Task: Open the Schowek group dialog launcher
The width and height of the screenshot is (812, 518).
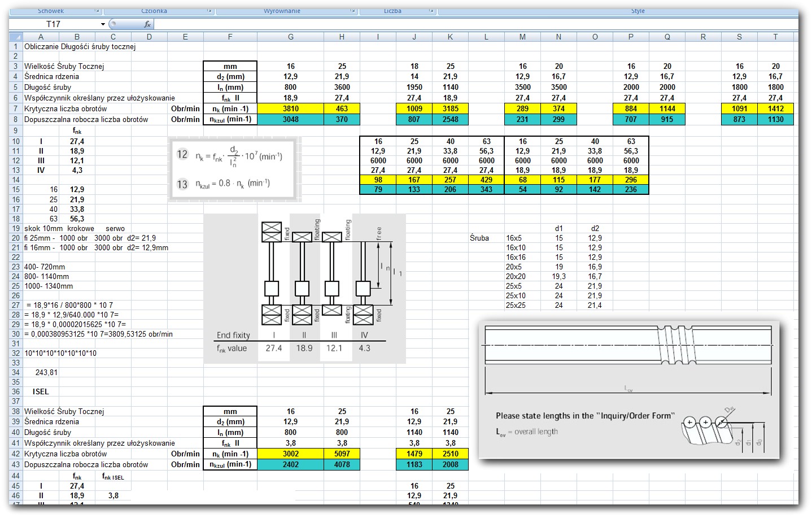Action: [x=97, y=11]
